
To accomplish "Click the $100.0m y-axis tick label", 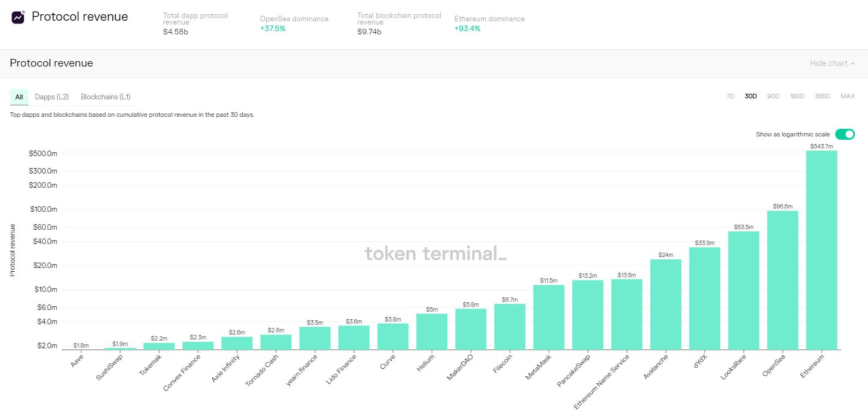I will coord(44,210).
